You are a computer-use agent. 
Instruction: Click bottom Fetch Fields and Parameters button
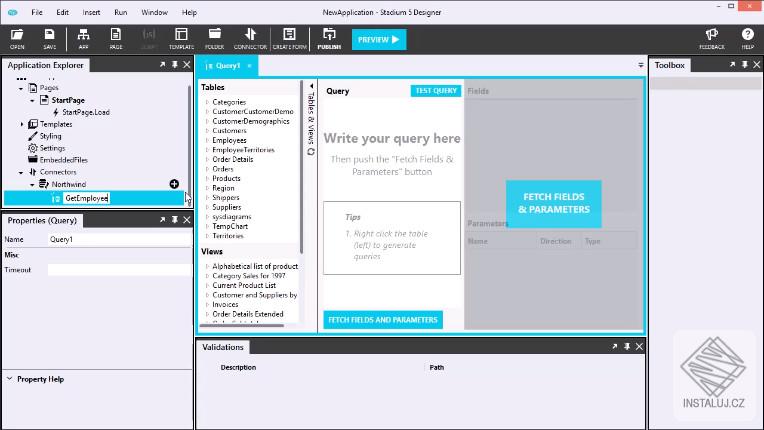click(383, 319)
